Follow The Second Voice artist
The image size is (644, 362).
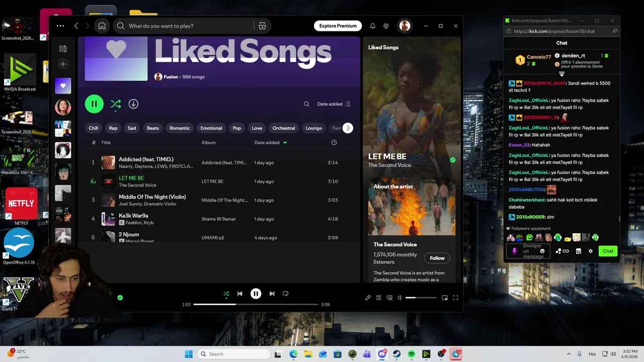point(437,258)
